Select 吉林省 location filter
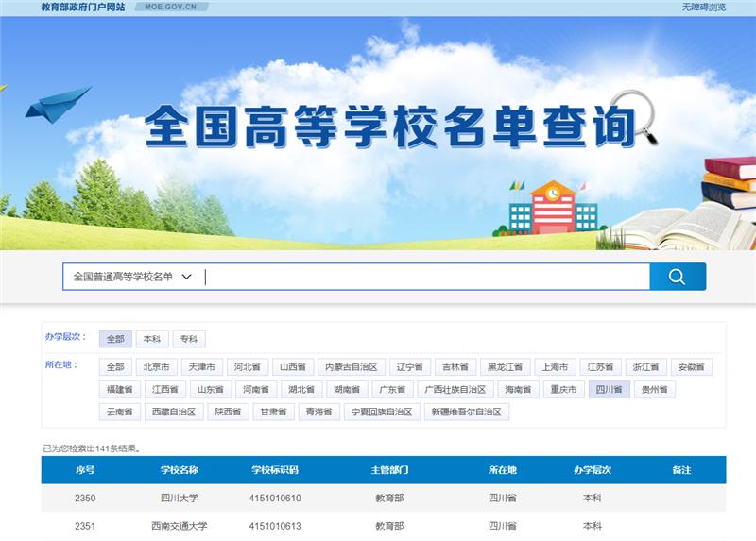756x541 pixels. pos(455,367)
